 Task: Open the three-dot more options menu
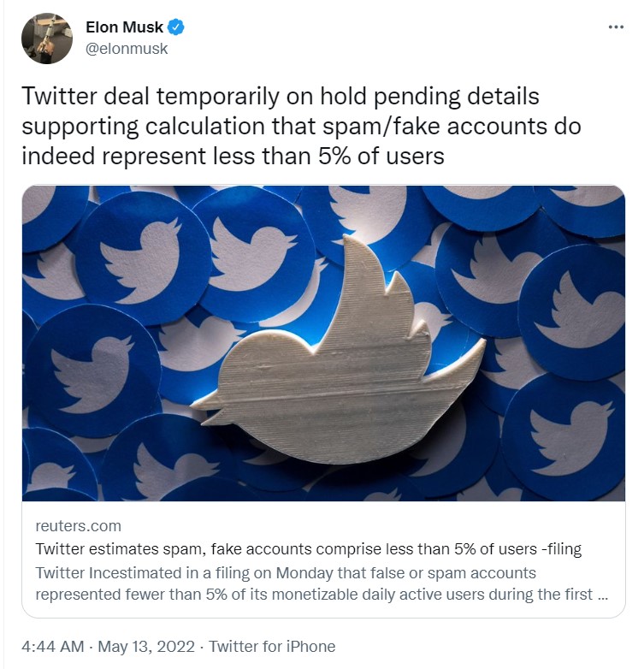click(616, 27)
